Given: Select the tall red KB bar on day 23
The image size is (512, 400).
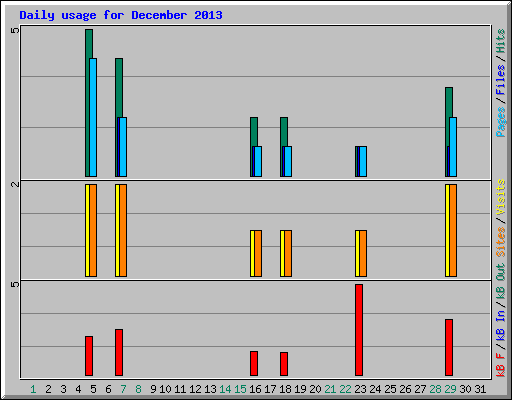Looking at the screenshot, I should [x=359, y=330].
